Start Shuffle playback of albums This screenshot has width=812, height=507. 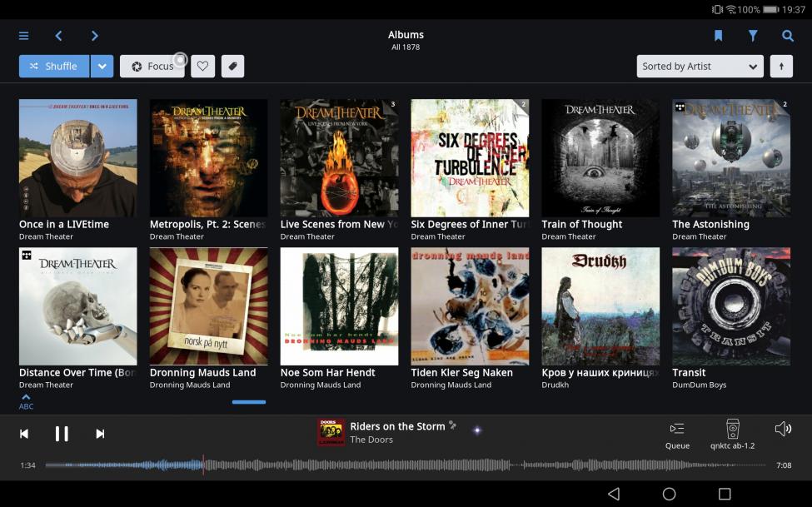[54, 67]
